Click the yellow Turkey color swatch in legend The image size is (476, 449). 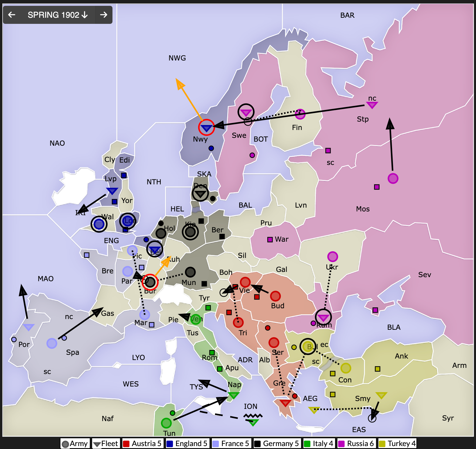click(x=382, y=444)
